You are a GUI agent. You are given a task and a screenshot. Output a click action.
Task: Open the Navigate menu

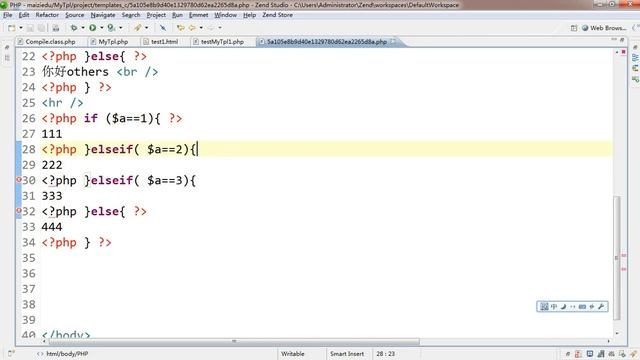[x=103, y=15]
